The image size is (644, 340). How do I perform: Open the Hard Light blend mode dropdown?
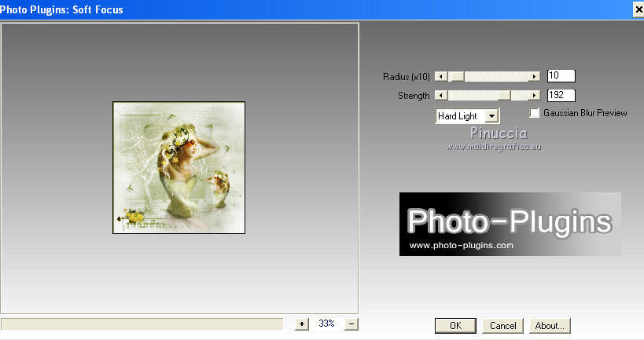491,116
